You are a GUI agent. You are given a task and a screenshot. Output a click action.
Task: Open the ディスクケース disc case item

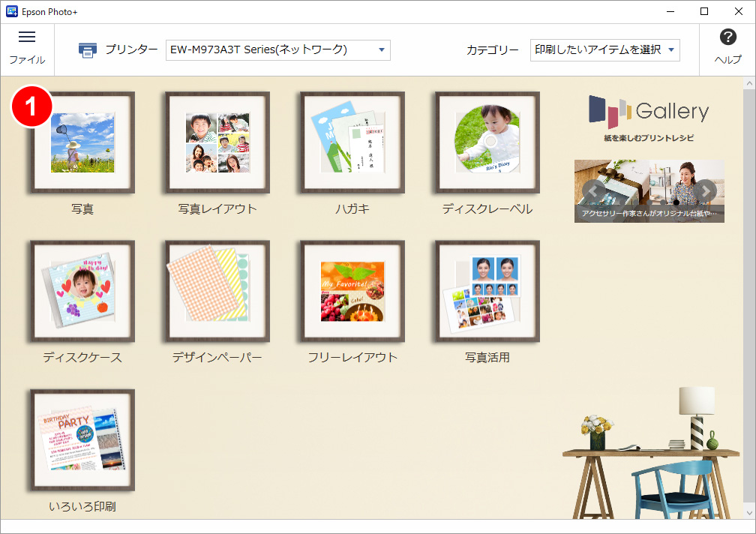point(82,292)
